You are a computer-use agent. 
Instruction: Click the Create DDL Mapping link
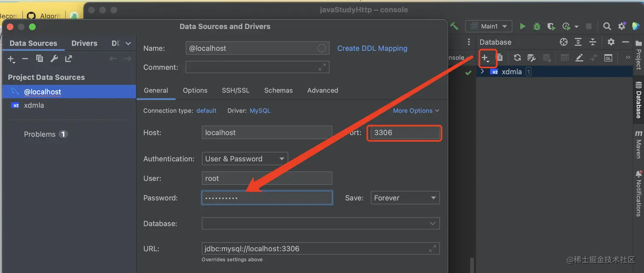click(x=372, y=48)
